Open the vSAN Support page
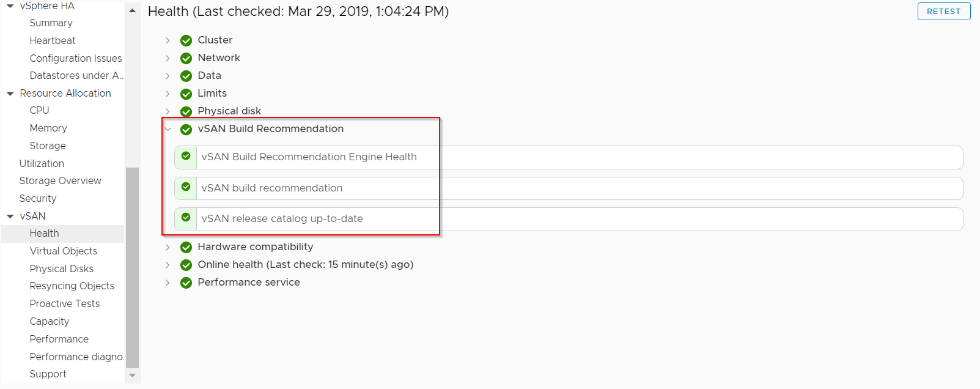The height and width of the screenshot is (389, 980). [x=48, y=374]
